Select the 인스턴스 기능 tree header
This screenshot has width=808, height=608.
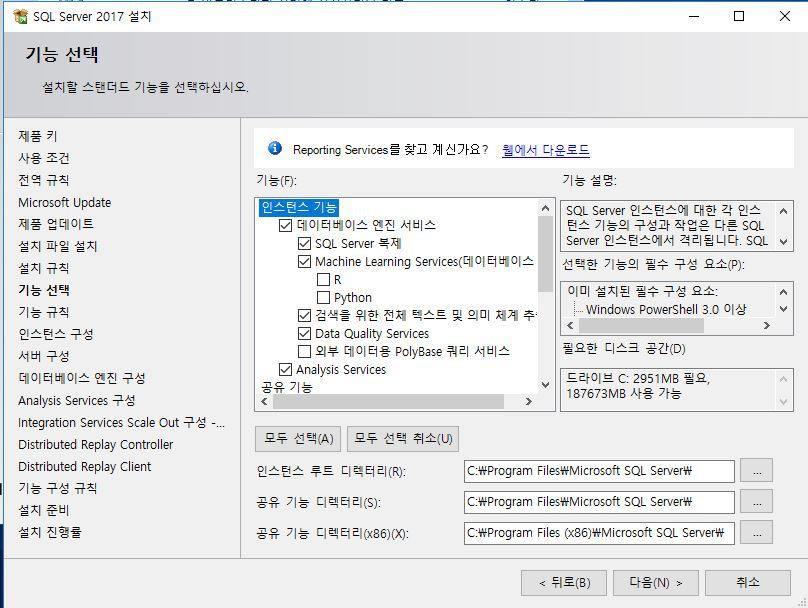(299, 207)
